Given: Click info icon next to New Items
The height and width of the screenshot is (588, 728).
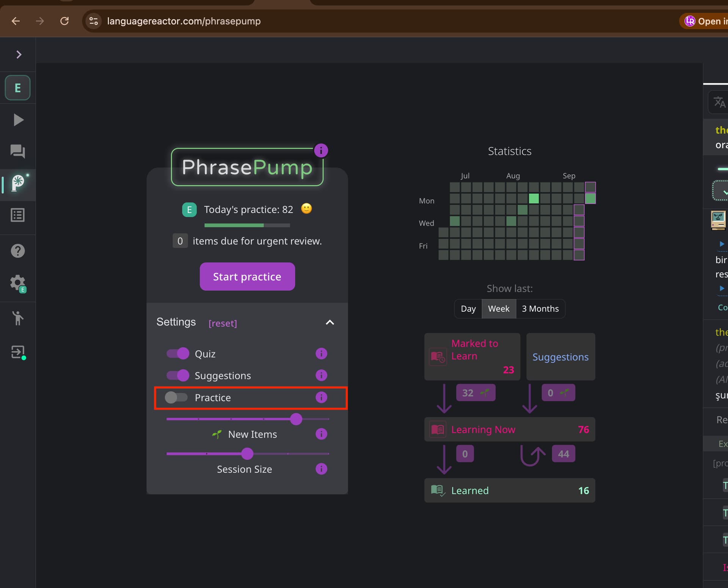Looking at the screenshot, I should [321, 434].
